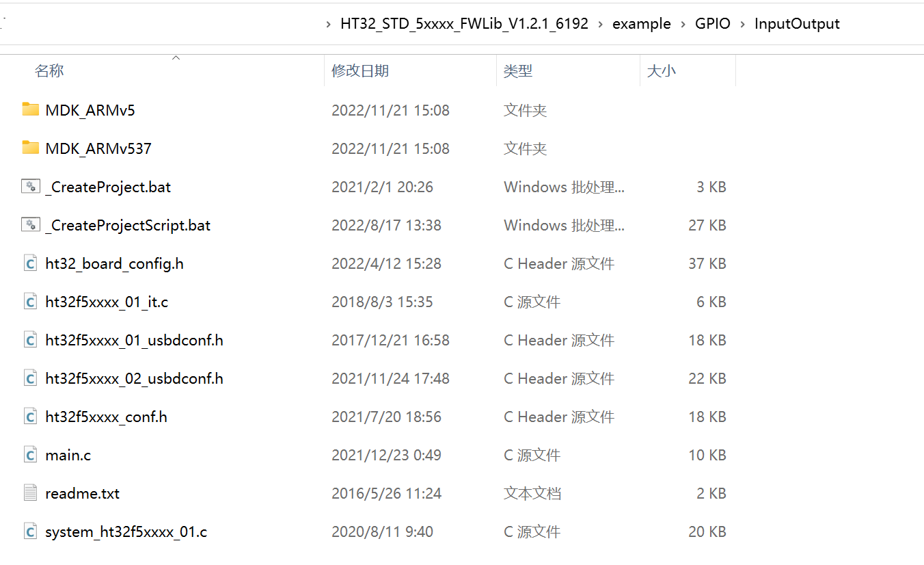Screen dimensions: 924x565
Task: Sort by the 类型 column header
Action: point(518,70)
